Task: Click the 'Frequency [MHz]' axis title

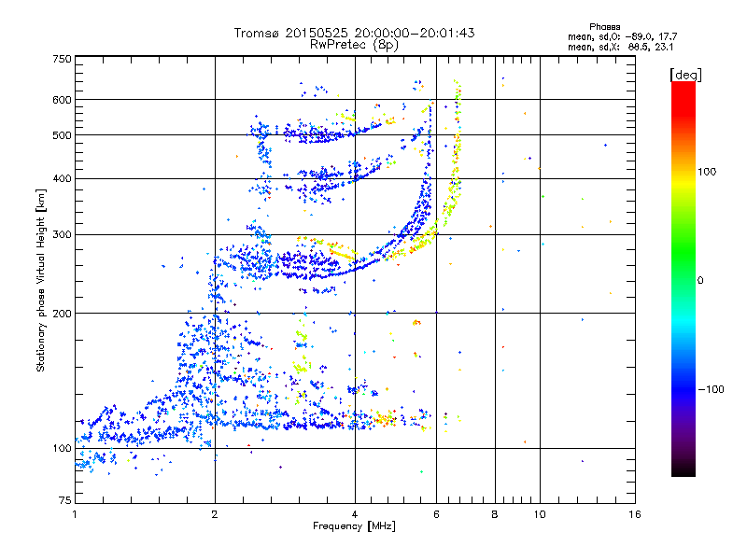Action: [354, 526]
